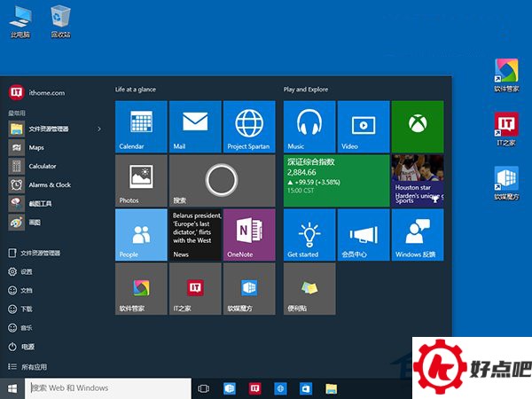Open the 软媒魔方 tile in Start menu
This screenshot has width=532, height=399.
[x=249, y=289]
